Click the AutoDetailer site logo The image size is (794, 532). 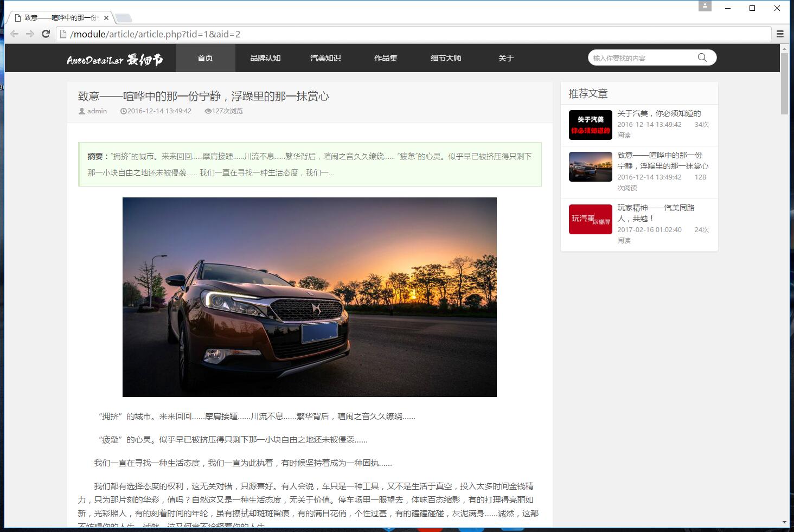114,59
